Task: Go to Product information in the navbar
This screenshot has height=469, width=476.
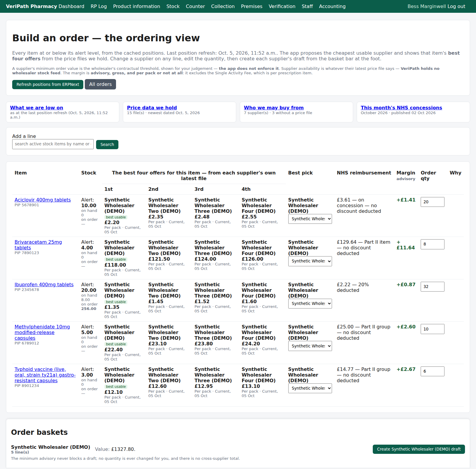Action: coord(137,6)
